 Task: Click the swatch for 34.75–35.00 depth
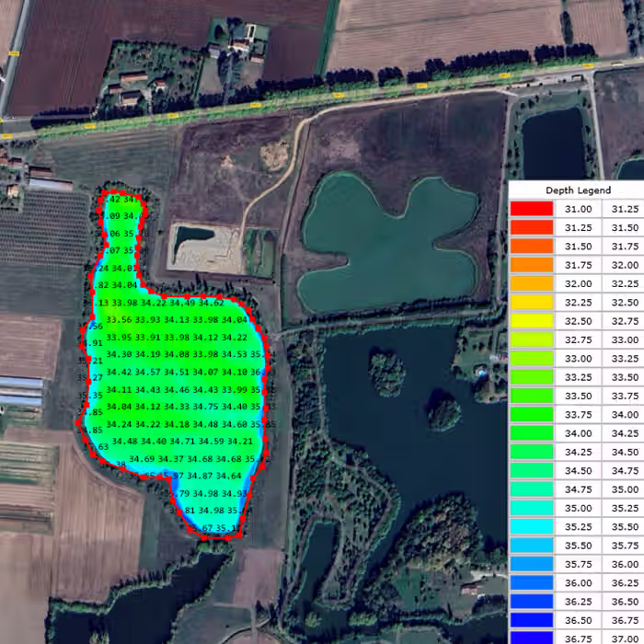[x=532, y=489]
